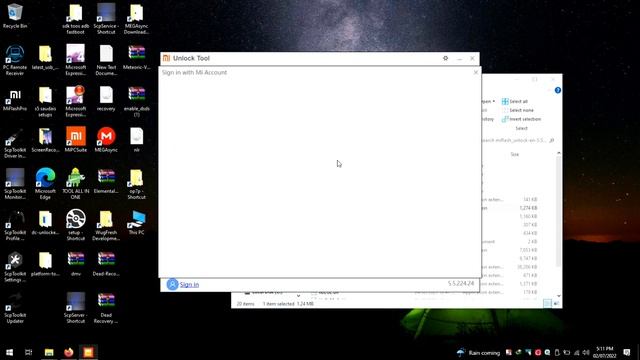Click Select all in File Explorer
The height and width of the screenshot is (360, 640).
tap(515, 101)
